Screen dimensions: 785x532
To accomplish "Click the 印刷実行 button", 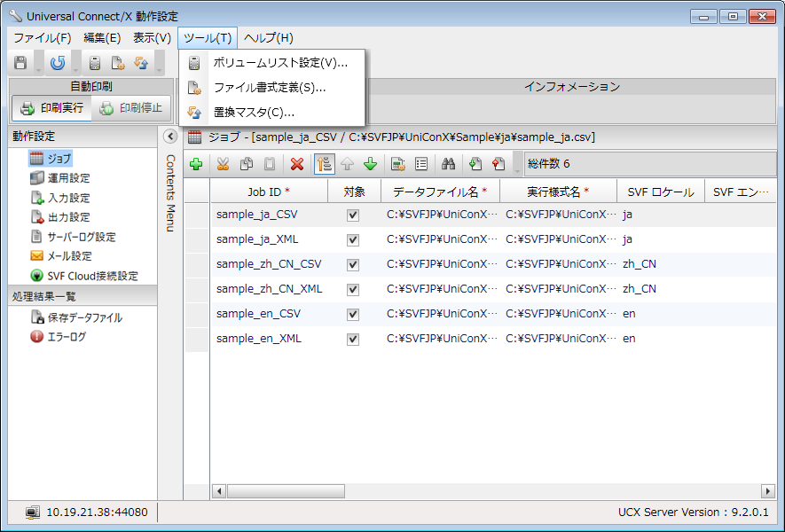I will click(x=52, y=108).
